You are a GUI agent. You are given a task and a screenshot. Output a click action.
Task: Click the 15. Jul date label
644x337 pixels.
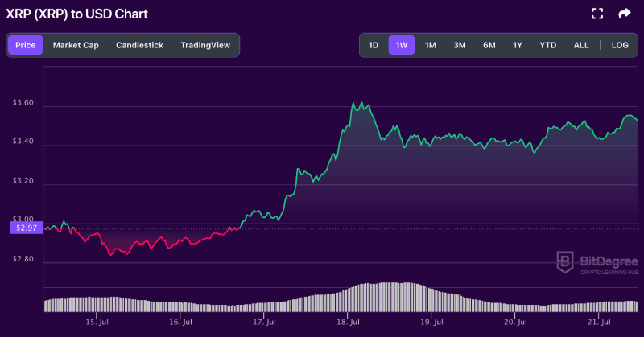click(97, 323)
